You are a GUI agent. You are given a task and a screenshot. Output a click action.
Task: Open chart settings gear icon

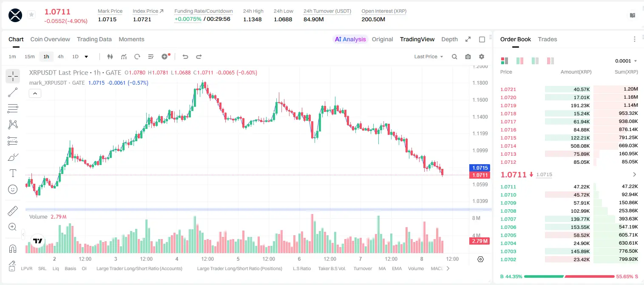pyautogui.click(x=482, y=57)
